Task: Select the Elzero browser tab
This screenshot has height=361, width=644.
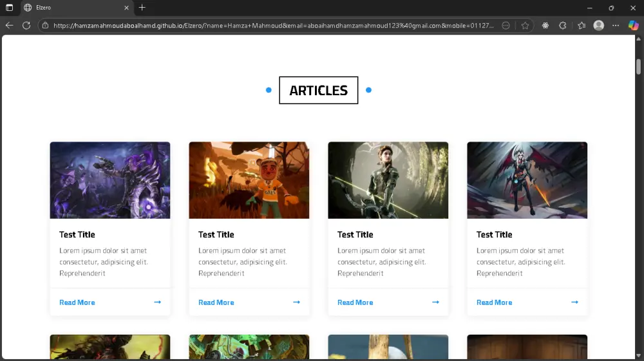Action: [x=77, y=8]
